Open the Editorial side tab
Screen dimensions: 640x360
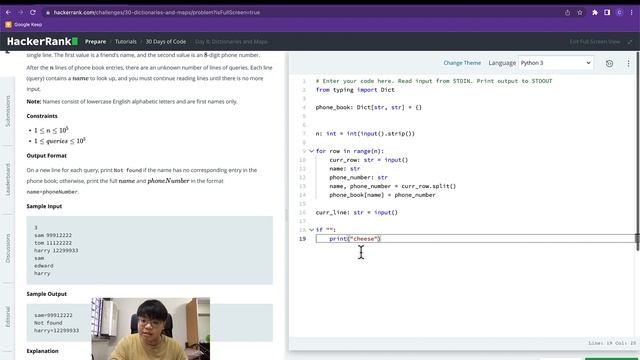point(8,317)
